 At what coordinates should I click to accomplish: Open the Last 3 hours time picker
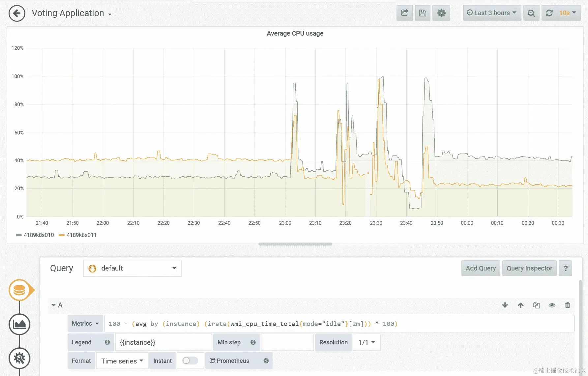pyautogui.click(x=492, y=13)
